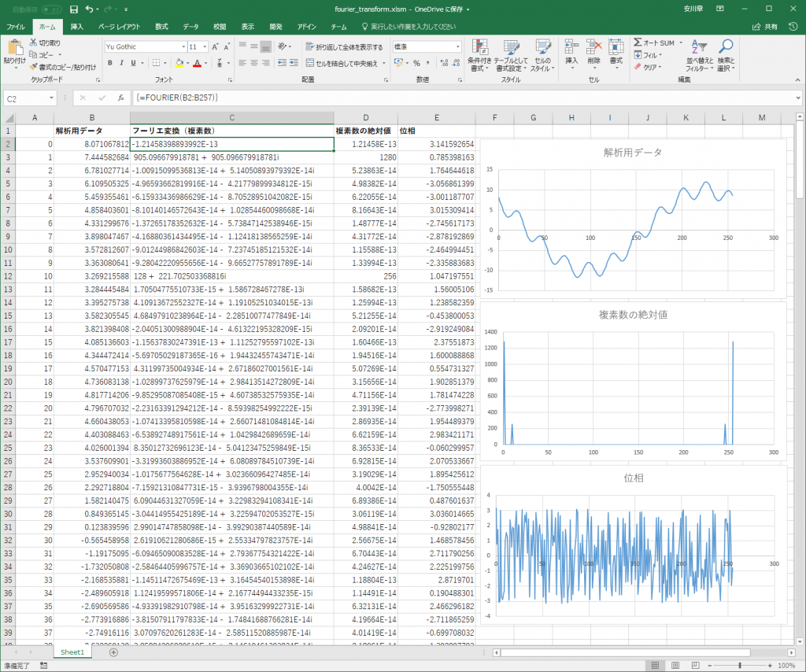Switch to Page Break Preview in status bar

[x=695, y=666]
